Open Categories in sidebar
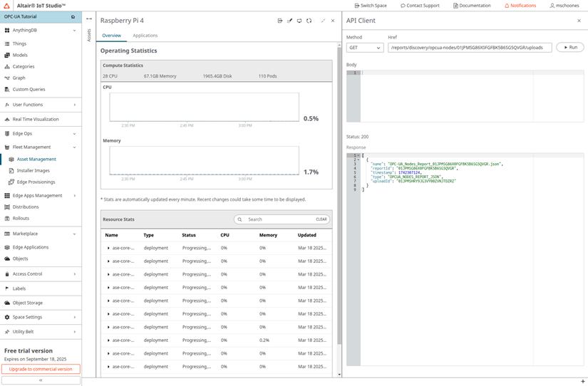This screenshot has height=386, width=588. point(24,67)
